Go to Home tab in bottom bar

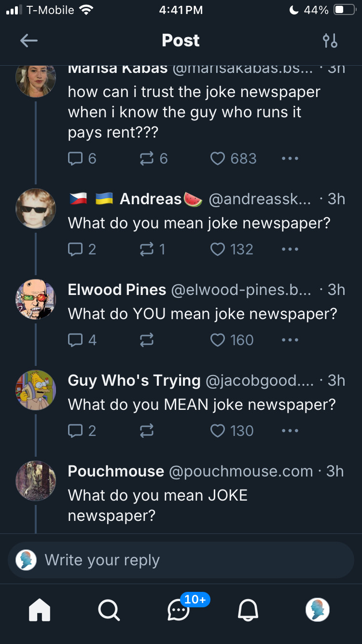40,610
